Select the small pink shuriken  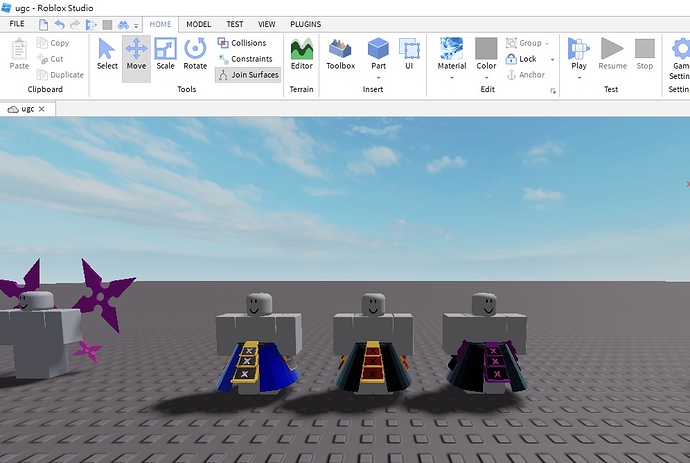tap(89, 351)
